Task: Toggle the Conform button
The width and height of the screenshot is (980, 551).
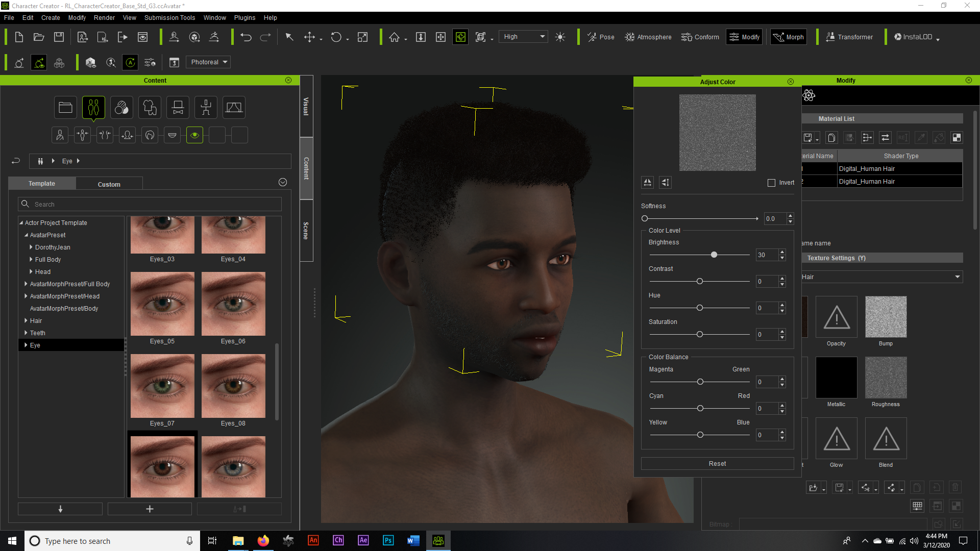Action: pos(700,37)
